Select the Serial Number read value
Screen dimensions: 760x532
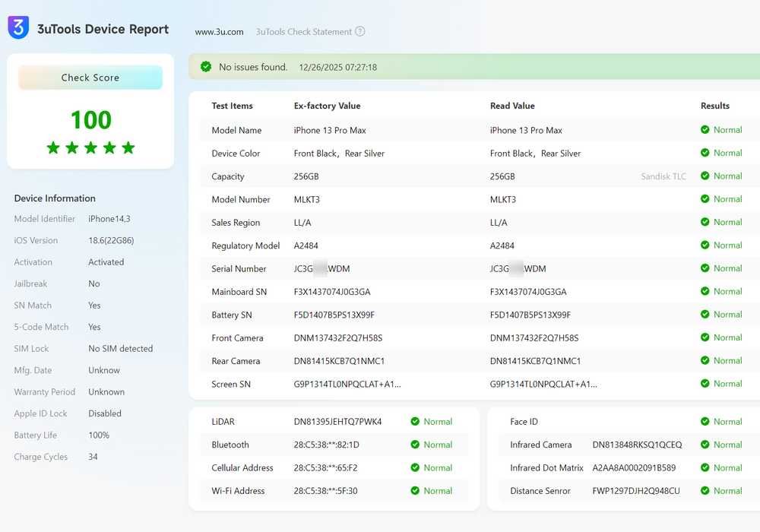[x=518, y=269]
